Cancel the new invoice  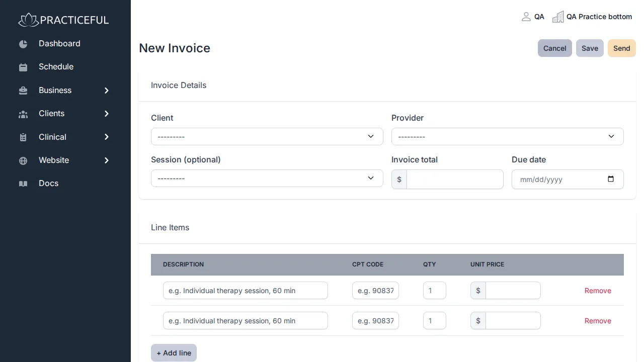[555, 48]
